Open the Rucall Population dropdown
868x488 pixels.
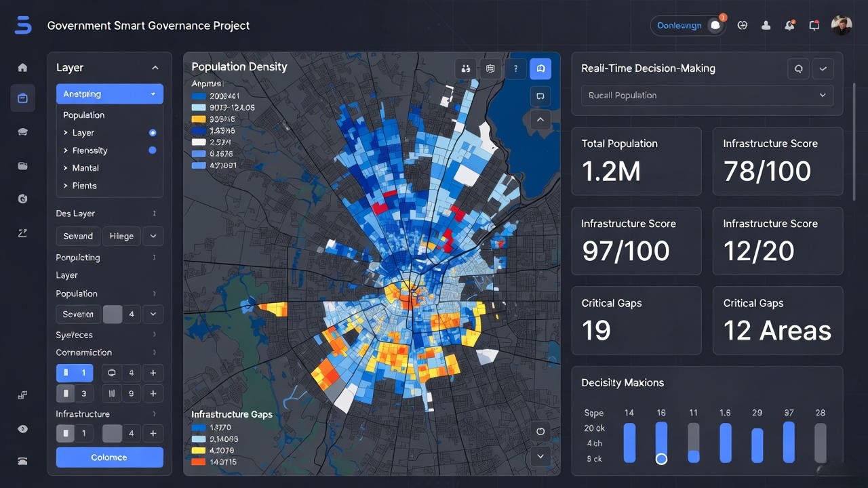[x=707, y=95]
